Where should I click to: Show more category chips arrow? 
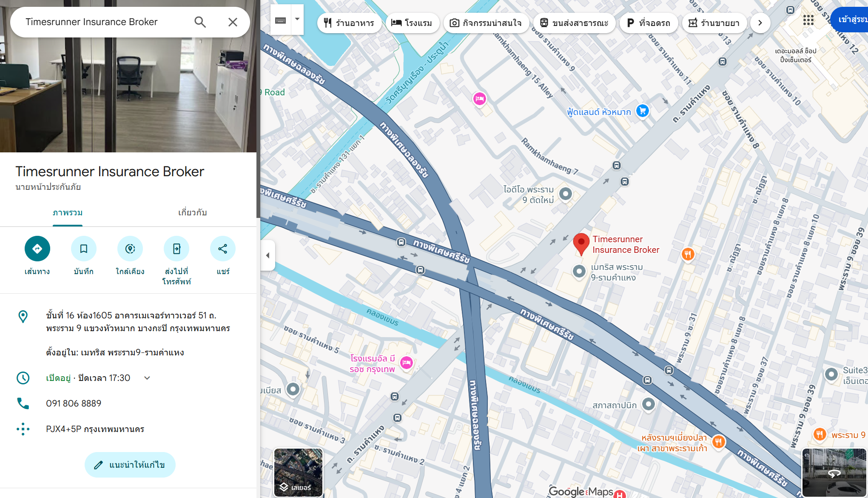click(x=760, y=23)
